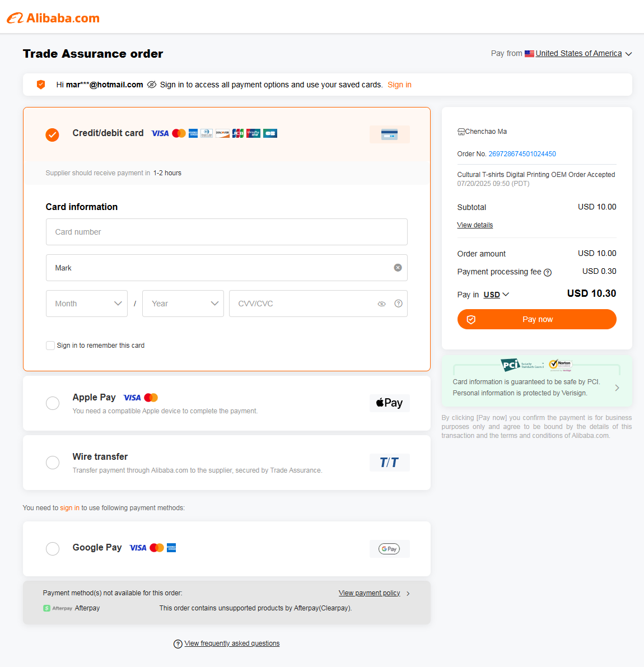Check Sign in to remember this card
Viewport: 644px width, 667px height.
pyautogui.click(x=50, y=346)
